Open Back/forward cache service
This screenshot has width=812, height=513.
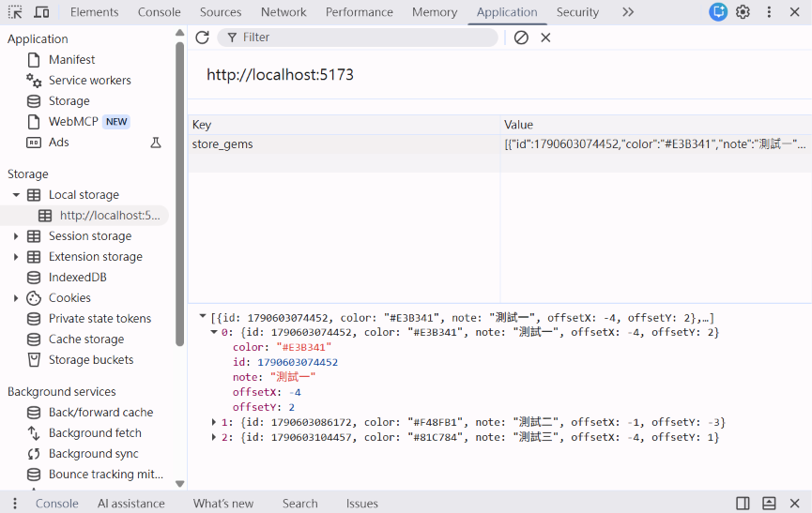(100, 412)
